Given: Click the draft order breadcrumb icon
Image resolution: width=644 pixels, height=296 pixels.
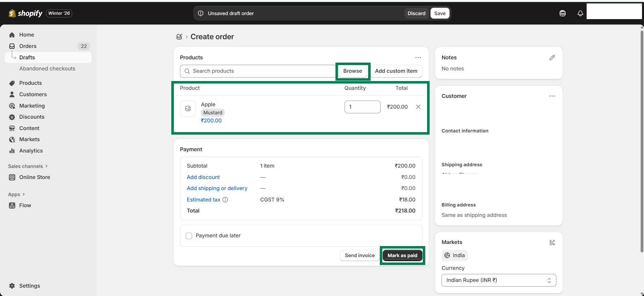Looking at the screenshot, I should pos(179,37).
